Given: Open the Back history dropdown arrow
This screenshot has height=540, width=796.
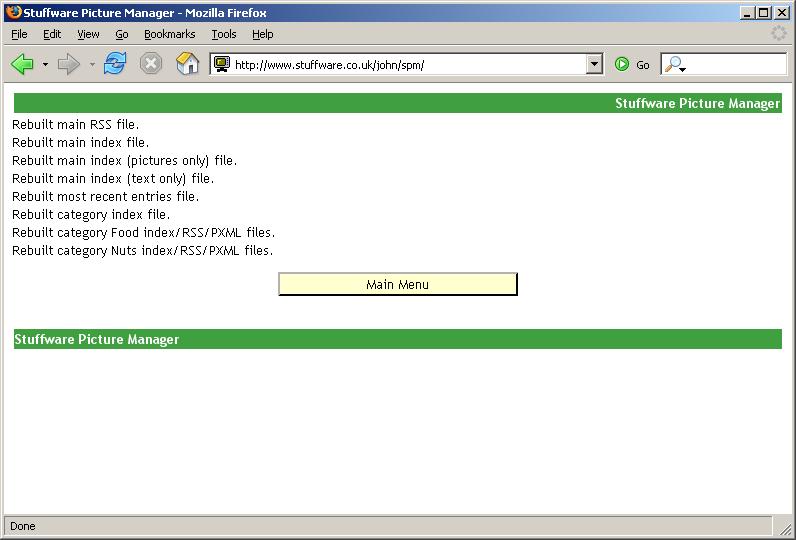Looking at the screenshot, I should [45, 64].
